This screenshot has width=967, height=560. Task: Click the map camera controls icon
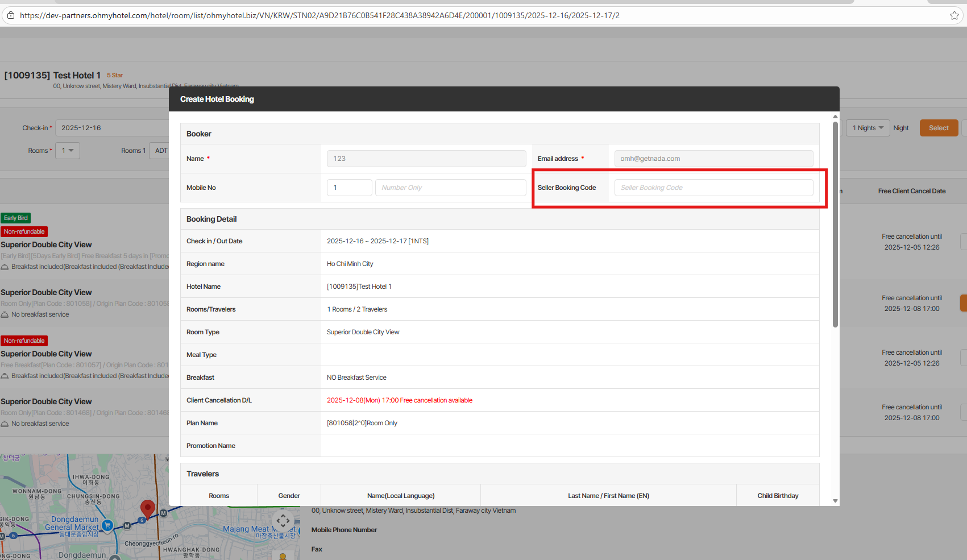pos(283,520)
